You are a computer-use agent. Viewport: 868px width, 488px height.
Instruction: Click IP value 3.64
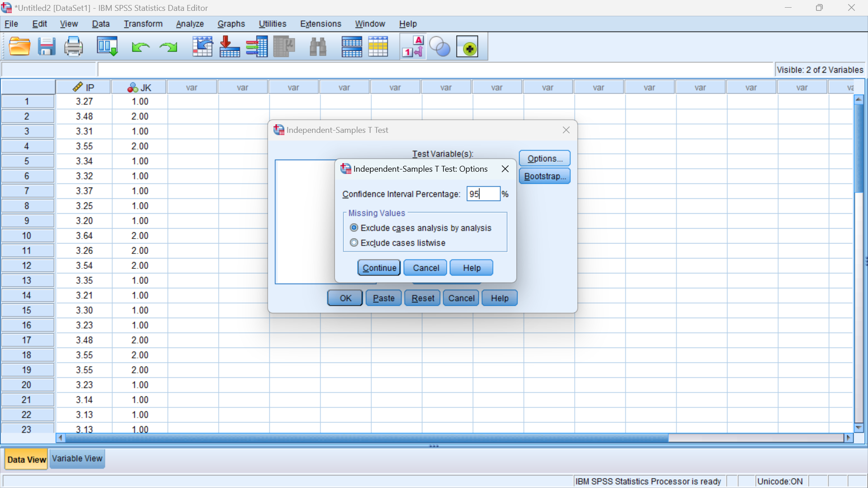[84, 236]
